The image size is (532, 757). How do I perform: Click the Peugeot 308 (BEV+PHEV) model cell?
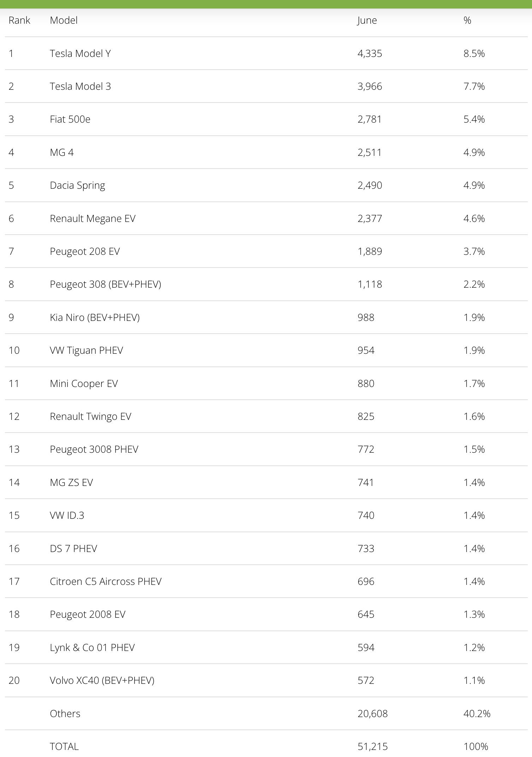coord(105,284)
